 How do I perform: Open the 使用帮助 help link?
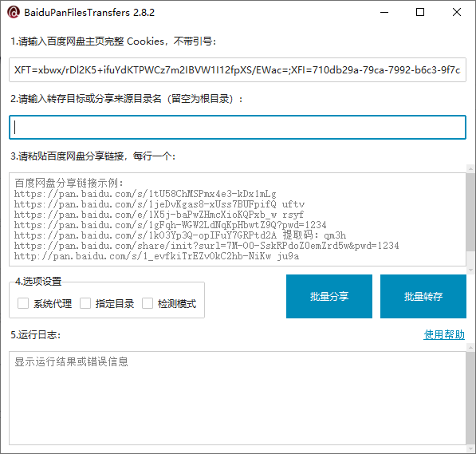[x=444, y=334]
